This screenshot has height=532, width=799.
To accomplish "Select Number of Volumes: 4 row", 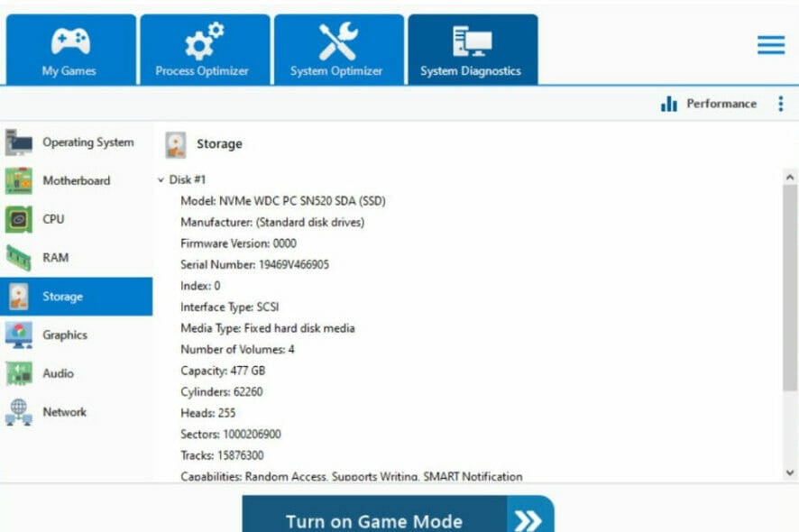I will pos(237,350).
